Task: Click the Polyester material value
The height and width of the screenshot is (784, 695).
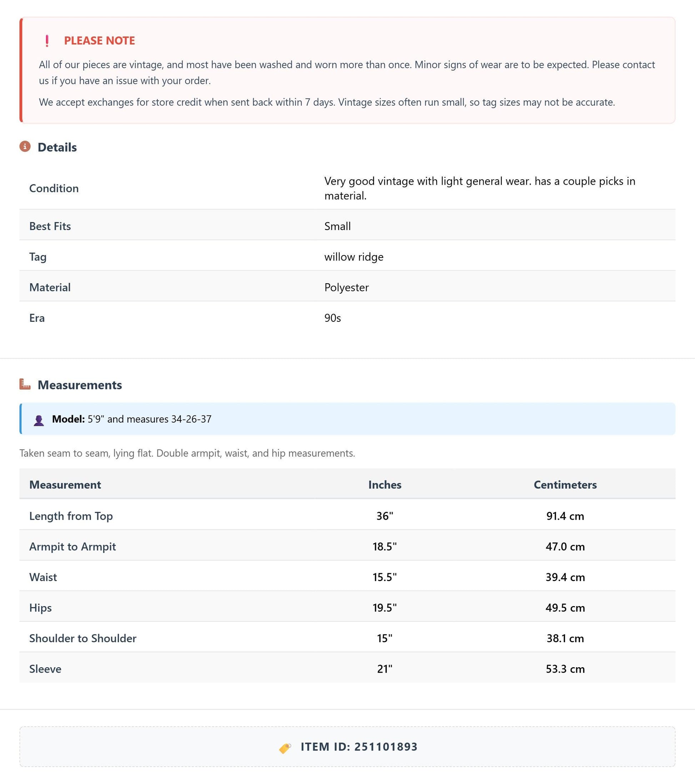Action: click(x=346, y=287)
